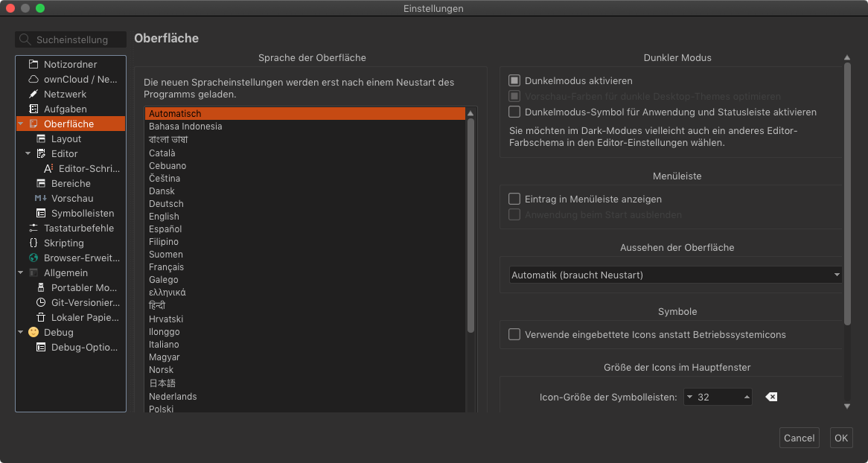
Task: Click the Layout icon in sidebar
Action: tap(41, 139)
